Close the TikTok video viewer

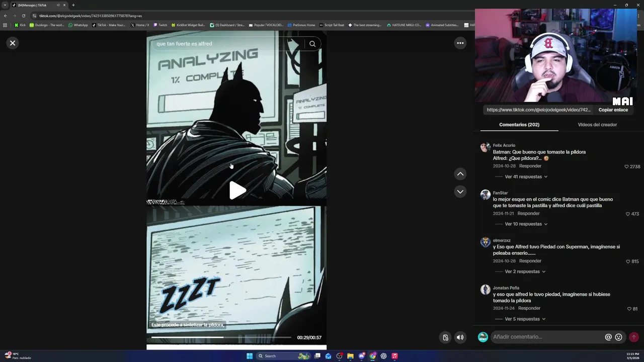13,43
